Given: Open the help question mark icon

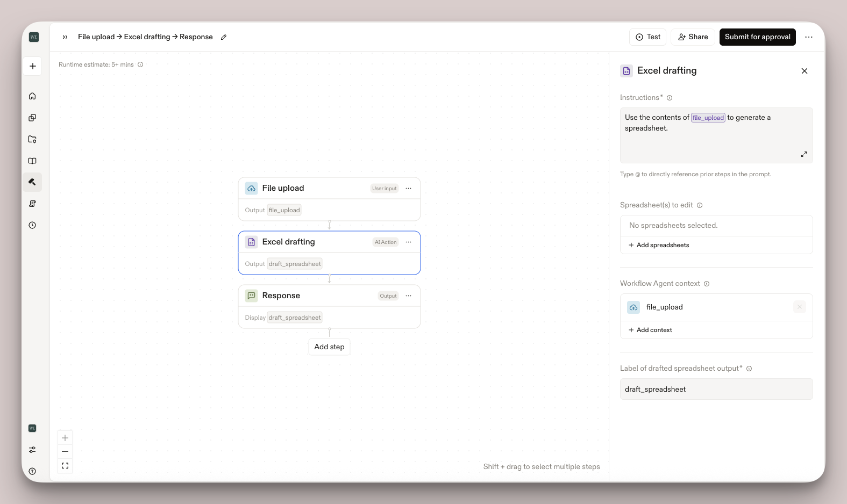Looking at the screenshot, I should tap(32, 471).
